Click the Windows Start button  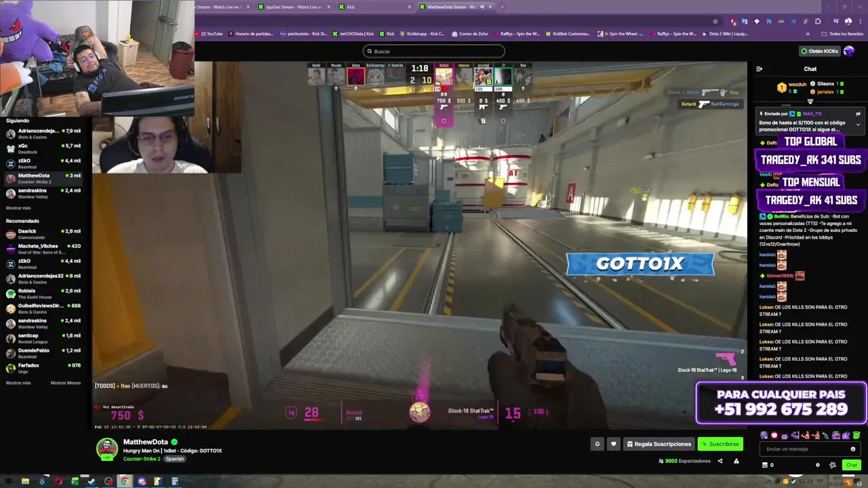[8, 481]
